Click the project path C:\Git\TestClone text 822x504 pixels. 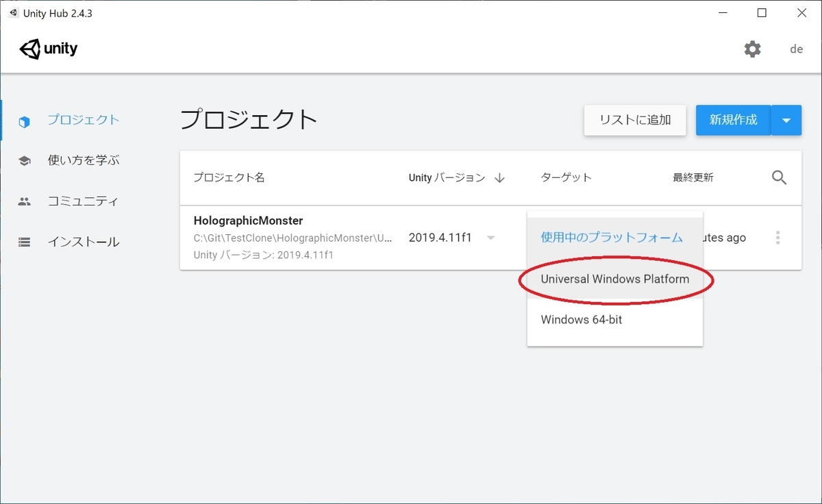point(293,238)
